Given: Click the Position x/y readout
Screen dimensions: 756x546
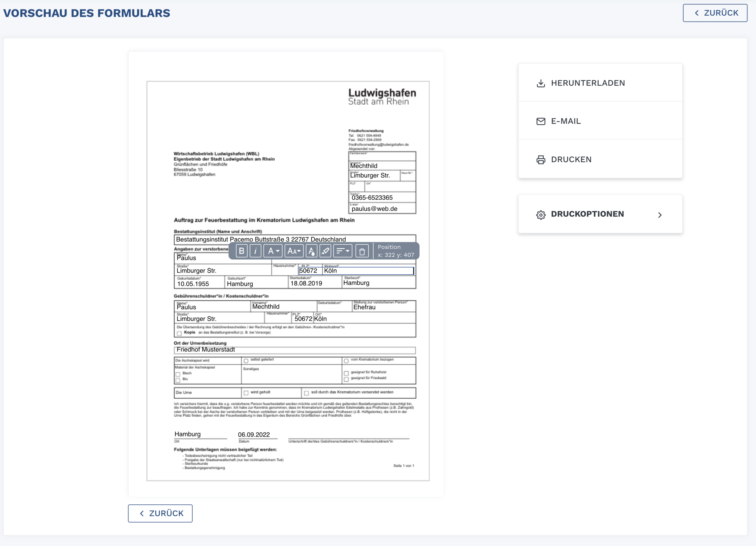Looking at the screenshot, I should 396,251.
